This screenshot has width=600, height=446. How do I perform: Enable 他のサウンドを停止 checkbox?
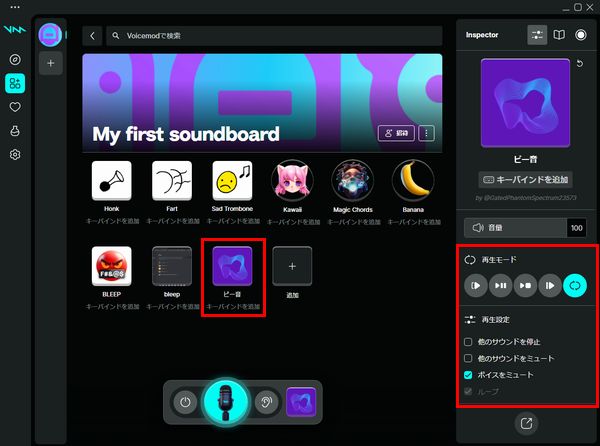coord(468,342)
